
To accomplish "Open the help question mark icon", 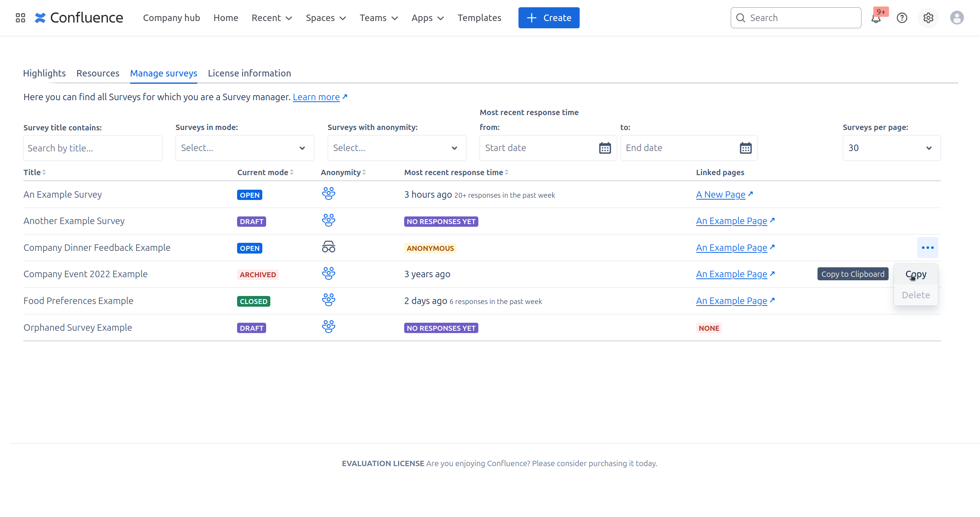I will (x=902, y=18).
